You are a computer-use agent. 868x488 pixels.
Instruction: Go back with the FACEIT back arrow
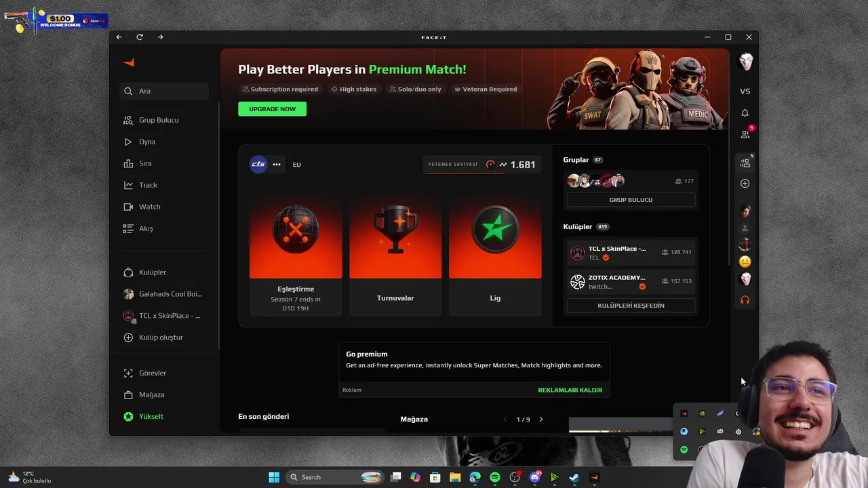119,37
